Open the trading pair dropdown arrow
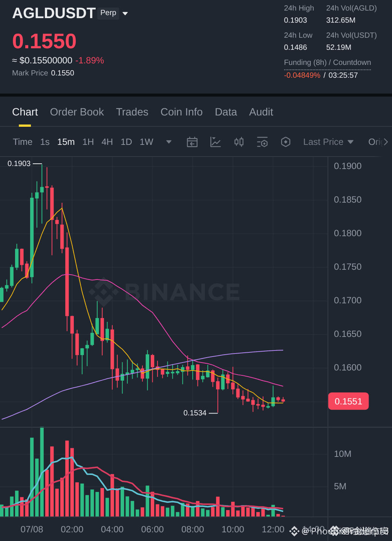 125,14
